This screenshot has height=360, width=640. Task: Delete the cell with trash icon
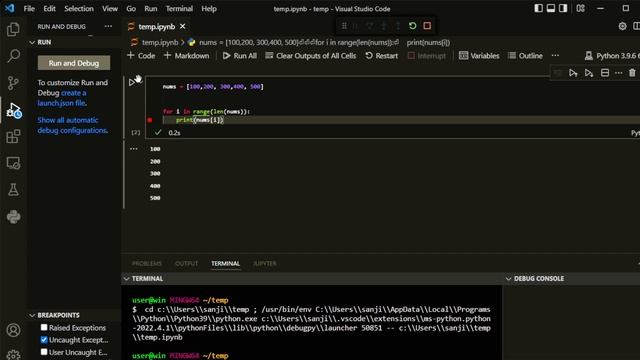632,73
